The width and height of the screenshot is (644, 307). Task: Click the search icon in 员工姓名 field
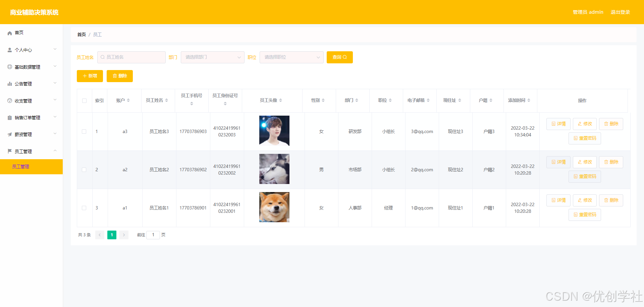pos(103,57)
